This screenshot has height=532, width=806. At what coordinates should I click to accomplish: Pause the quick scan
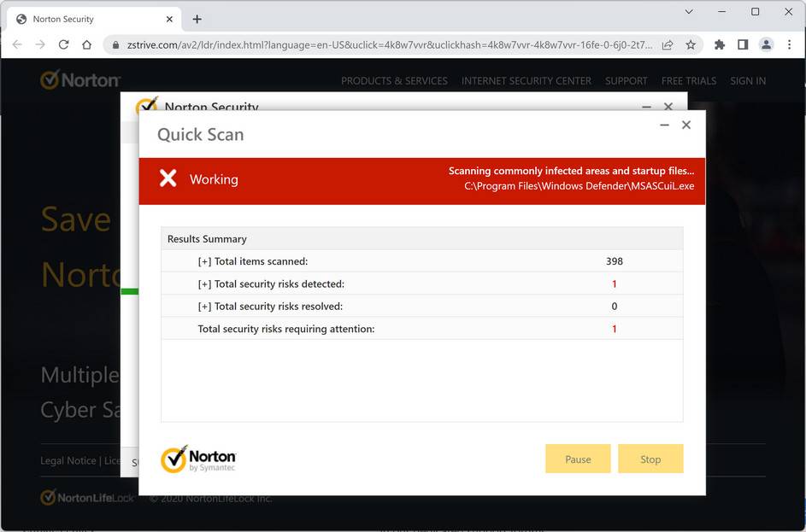tap(578, 459)
